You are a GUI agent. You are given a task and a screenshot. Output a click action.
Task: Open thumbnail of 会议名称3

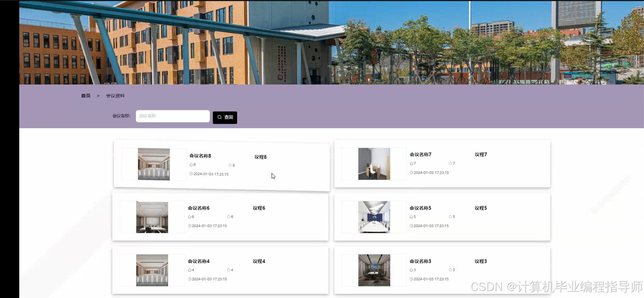(x=374, y=270)
